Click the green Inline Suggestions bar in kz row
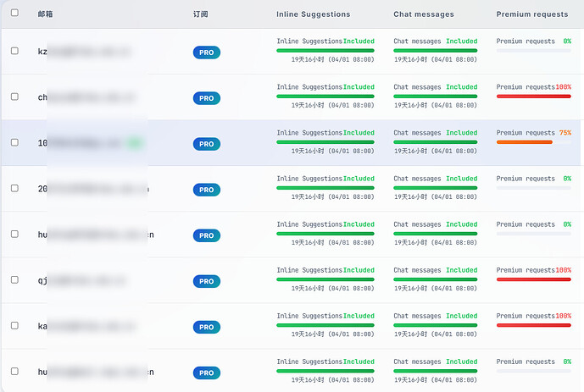 [x=325, y=51]
